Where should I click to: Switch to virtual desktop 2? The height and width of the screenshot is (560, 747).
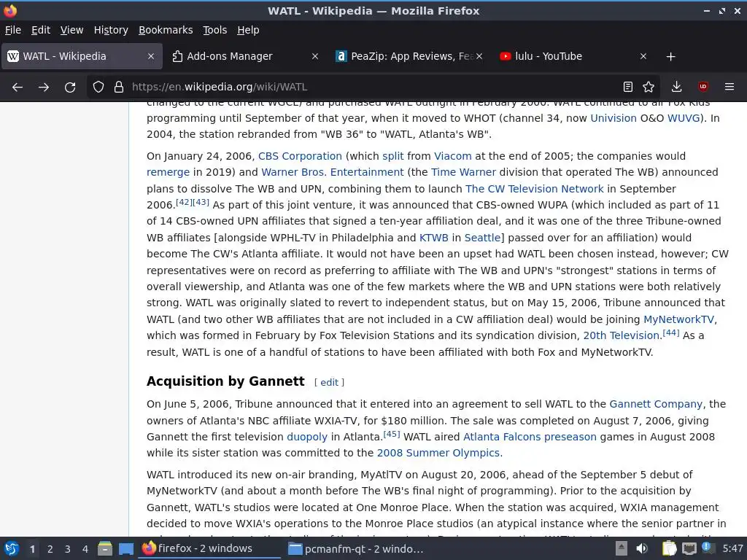(x=50, y=549)
